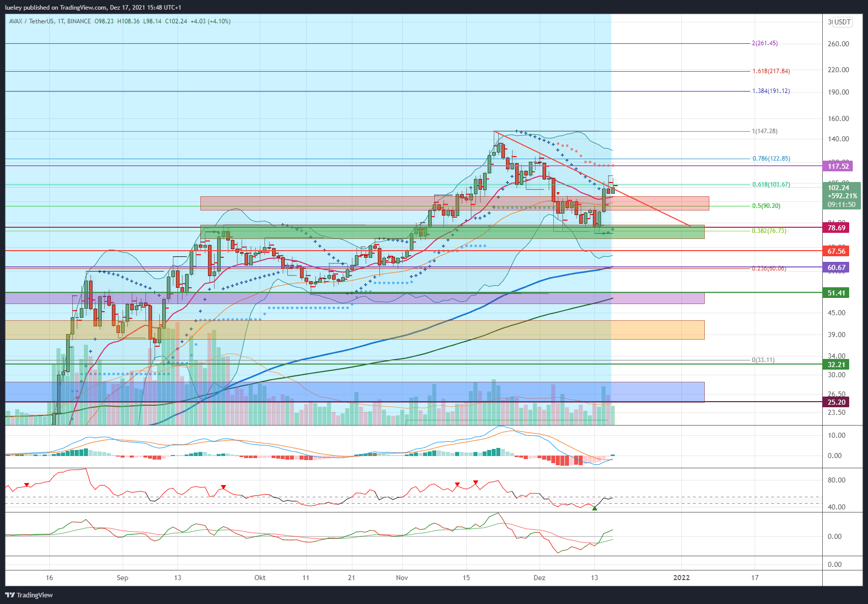
Task: Click the green up-triangle RSI signal marker
Action: [594, 508]
